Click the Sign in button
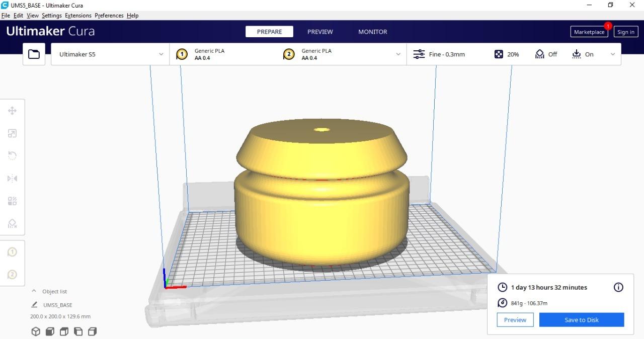This screenshot has height=339, width=644. tap(626, 32)
